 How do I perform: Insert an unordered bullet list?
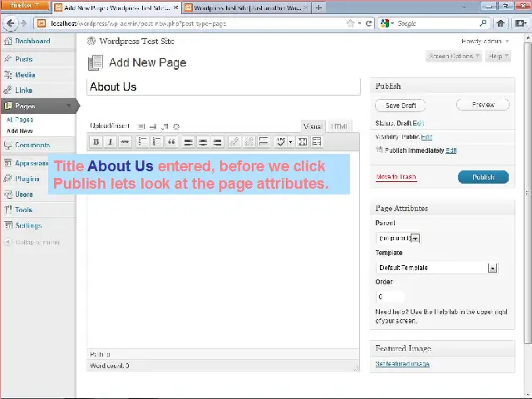[x=142, y=142]
